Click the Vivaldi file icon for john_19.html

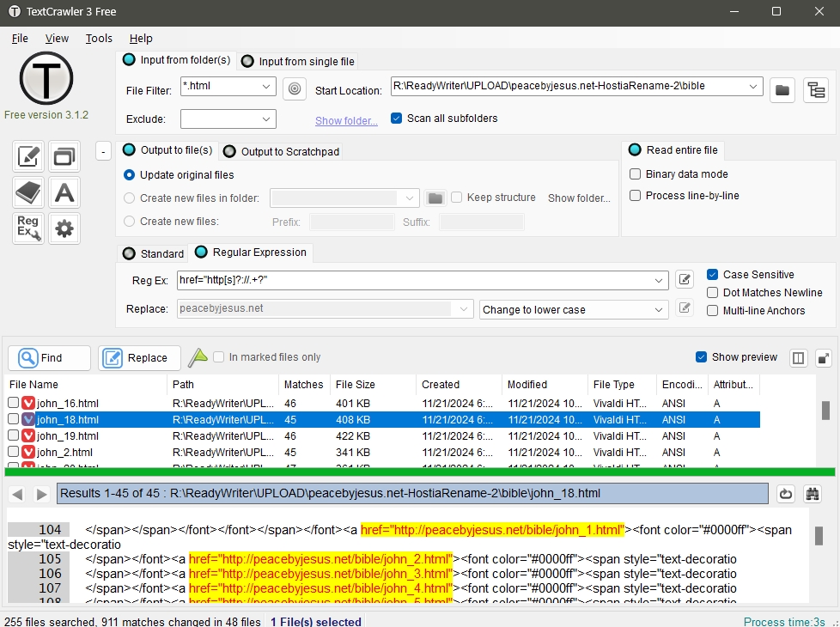coord(28,435)
